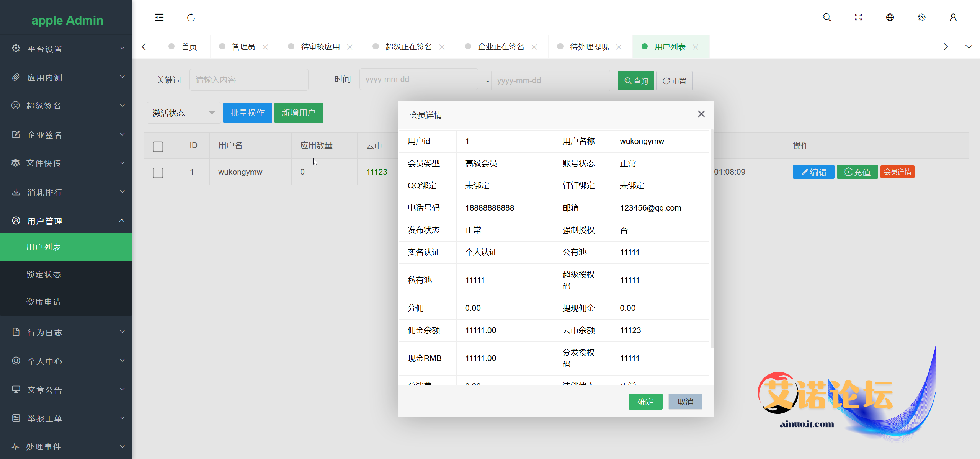The height and width of the screenshot is (459, 980).
Task: Open the 激活状态 dropdown
Action: coord(183,113)
